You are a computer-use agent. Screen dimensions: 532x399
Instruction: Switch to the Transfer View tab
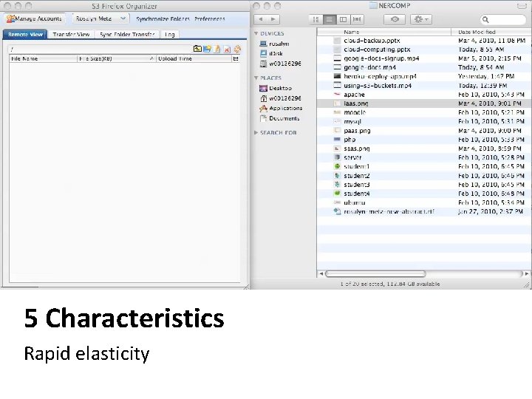(x=71, y=34)
